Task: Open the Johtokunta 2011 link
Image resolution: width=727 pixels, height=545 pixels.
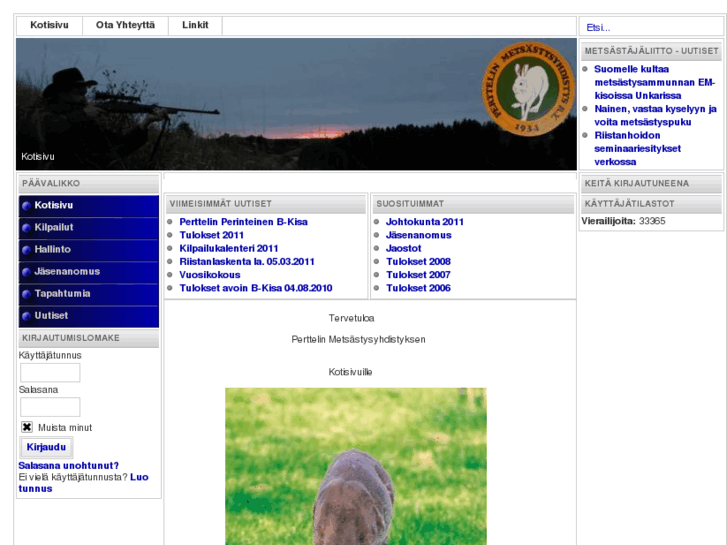Action: (x=425, y=222)
